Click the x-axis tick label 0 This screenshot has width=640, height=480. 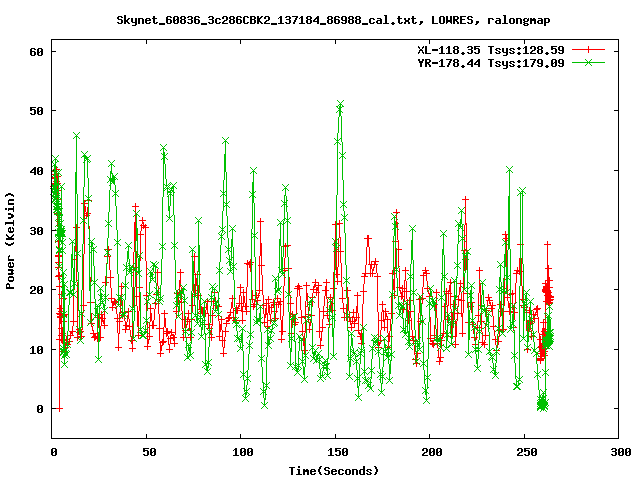pyautogui.click(x=54, y=452)
